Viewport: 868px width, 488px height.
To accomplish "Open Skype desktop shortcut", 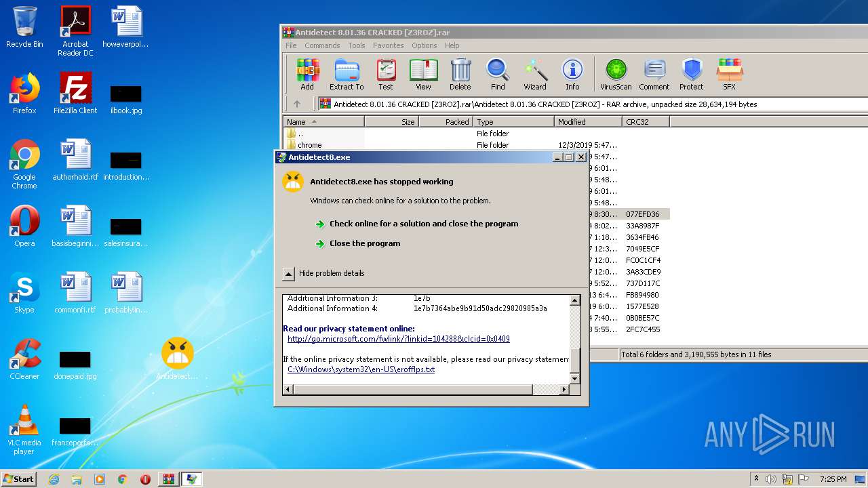I will [x=24, y=293].
